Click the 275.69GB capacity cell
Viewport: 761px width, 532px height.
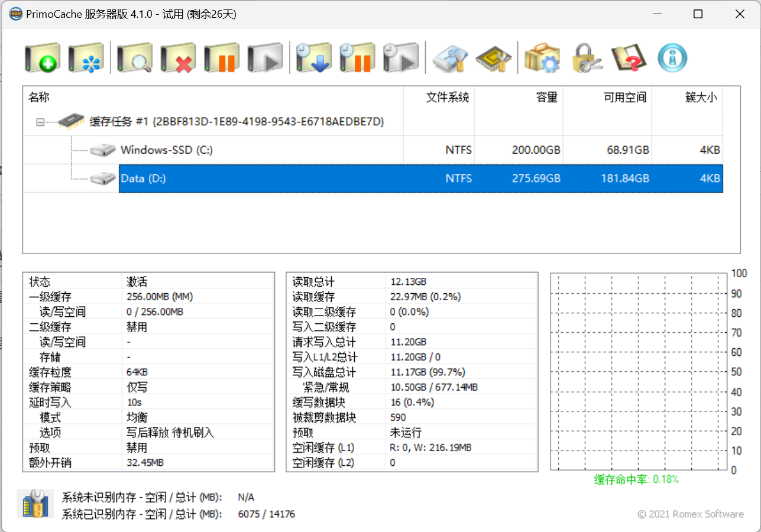point(536,179)
